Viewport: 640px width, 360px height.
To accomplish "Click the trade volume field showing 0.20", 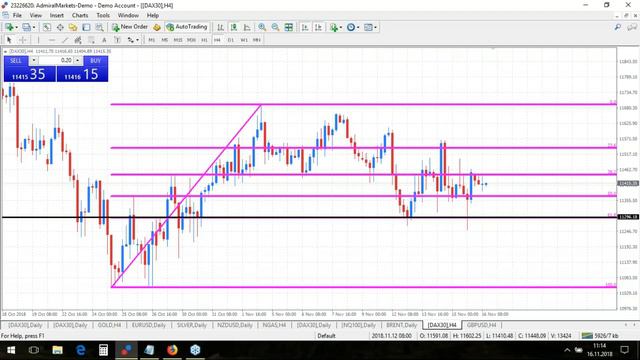I will [56, 60].
